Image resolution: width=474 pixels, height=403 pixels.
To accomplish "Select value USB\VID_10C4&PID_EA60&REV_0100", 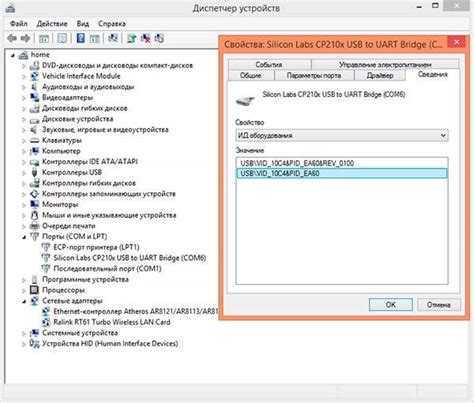I will coord(342,163).
